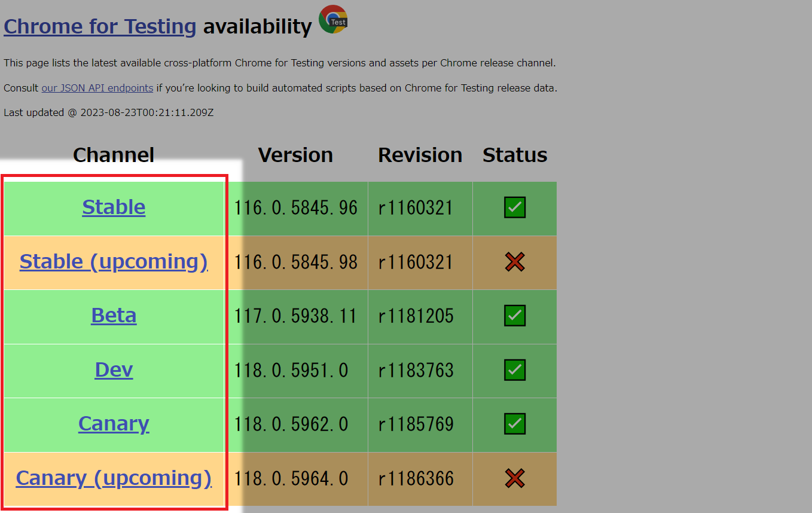Click the Revision column header
This screenshot has height=513, width=812.
tap(420, 155)
